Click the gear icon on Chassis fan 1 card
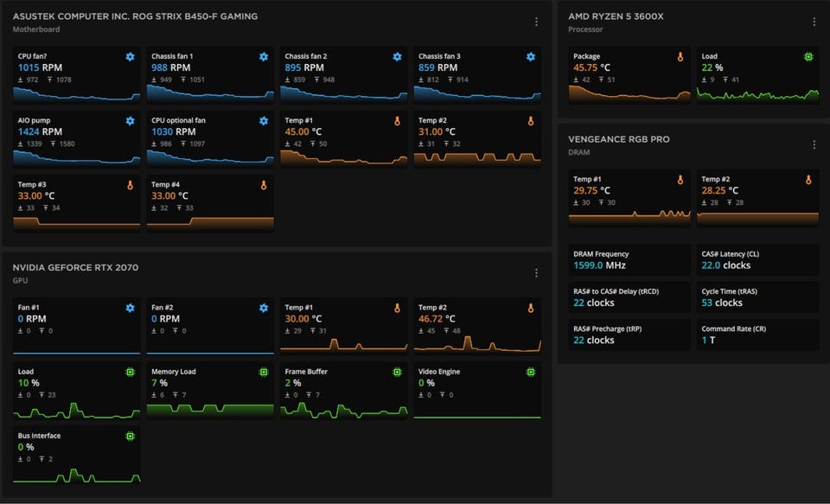The image size is (830, 504). click(x=264, y=57)
